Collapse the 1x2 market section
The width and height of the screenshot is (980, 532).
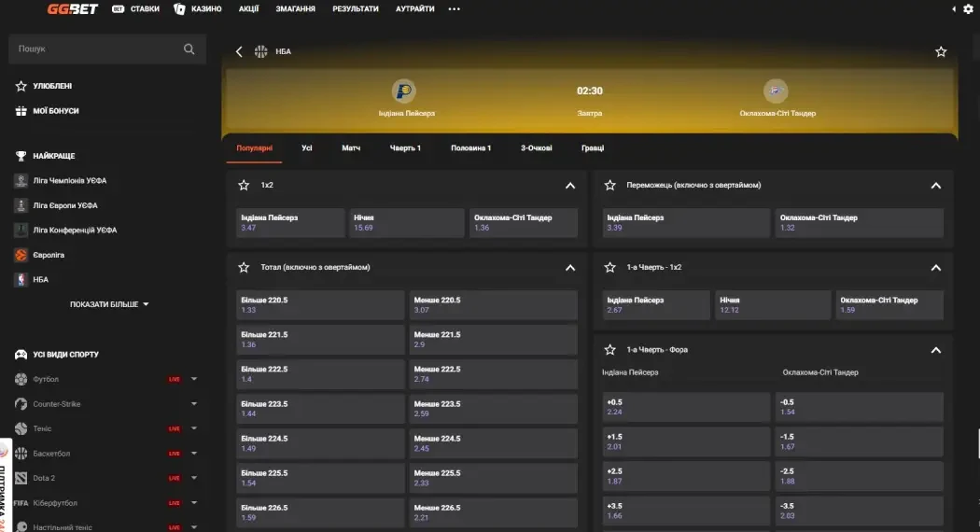570,185
